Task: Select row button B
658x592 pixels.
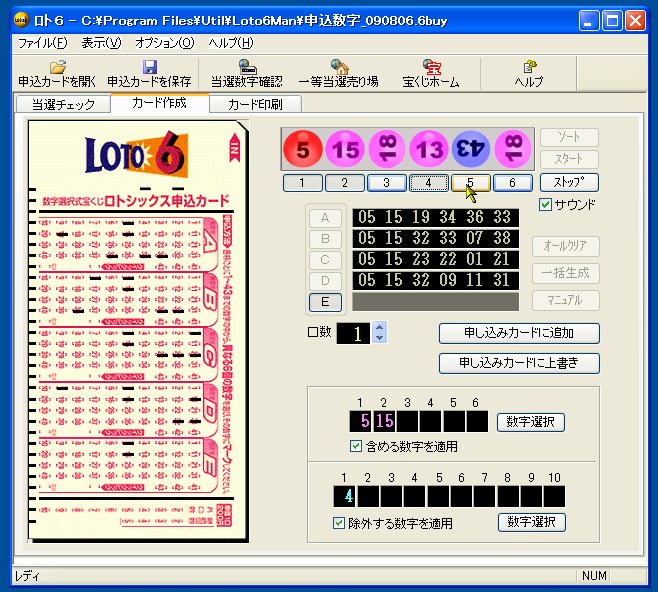Action: (325, 239)
